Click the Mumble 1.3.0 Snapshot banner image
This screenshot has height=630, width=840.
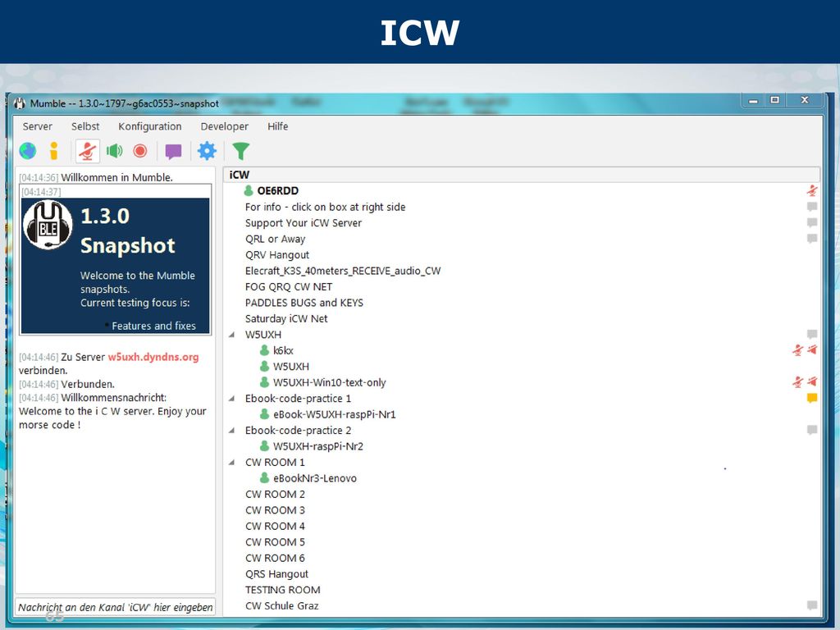coord(115,266)
